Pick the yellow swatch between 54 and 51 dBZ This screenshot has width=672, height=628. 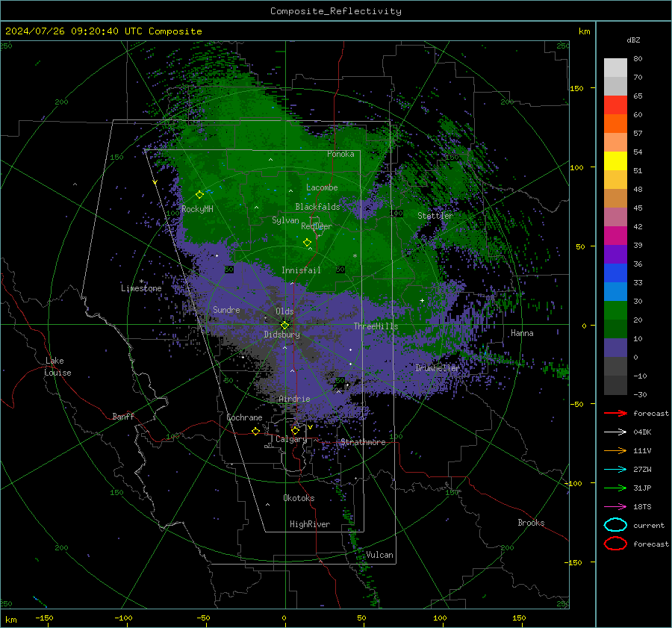click(x=615, y=161)
